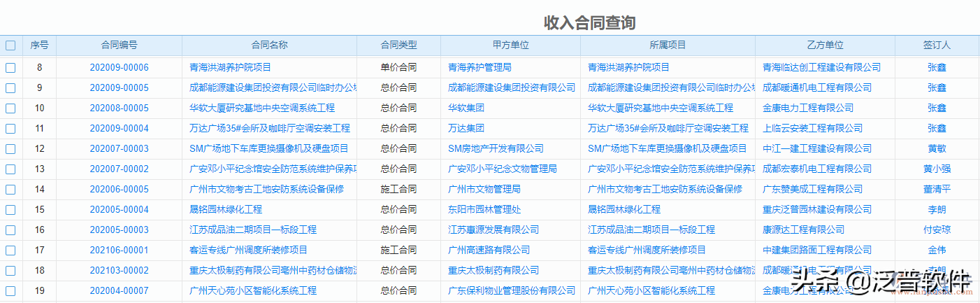Open contract number 202007-00003
This screenshot has width=980, height=303.
tap(119, 149)
